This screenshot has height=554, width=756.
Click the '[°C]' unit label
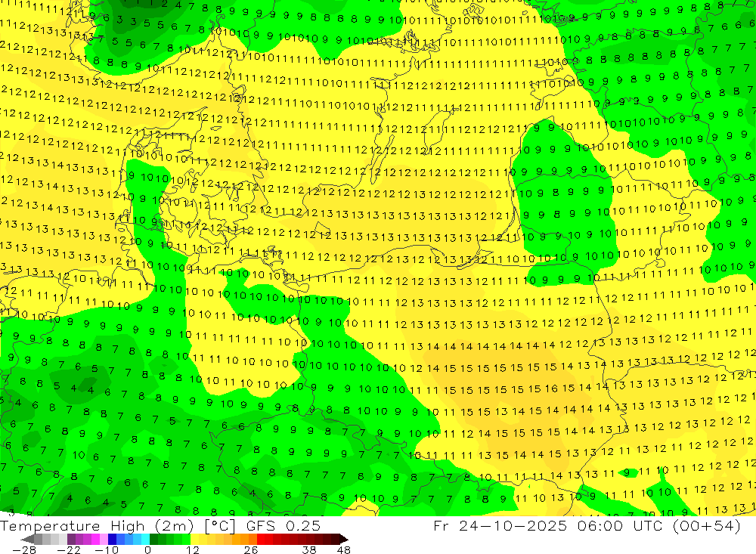(x=220, y=526)
